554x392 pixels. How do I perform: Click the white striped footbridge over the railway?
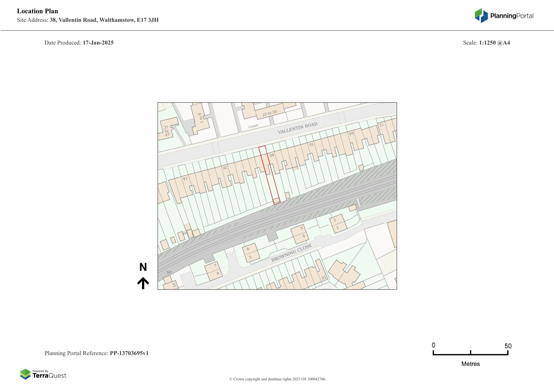coord(358,203)
